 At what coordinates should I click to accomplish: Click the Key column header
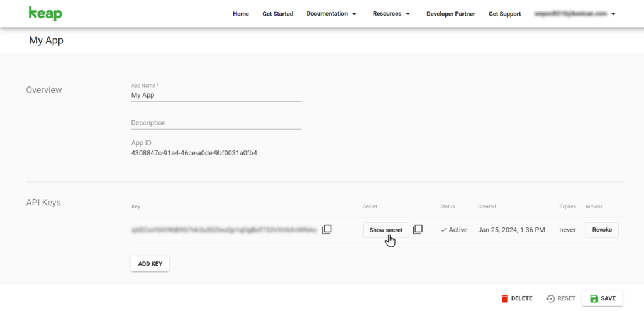(x=136, y=206)
